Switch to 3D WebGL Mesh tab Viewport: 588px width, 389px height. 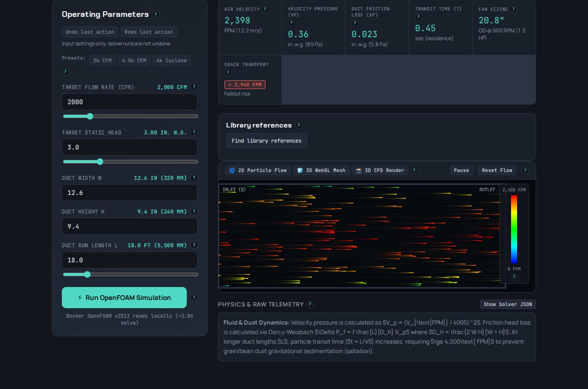point(321,170)
